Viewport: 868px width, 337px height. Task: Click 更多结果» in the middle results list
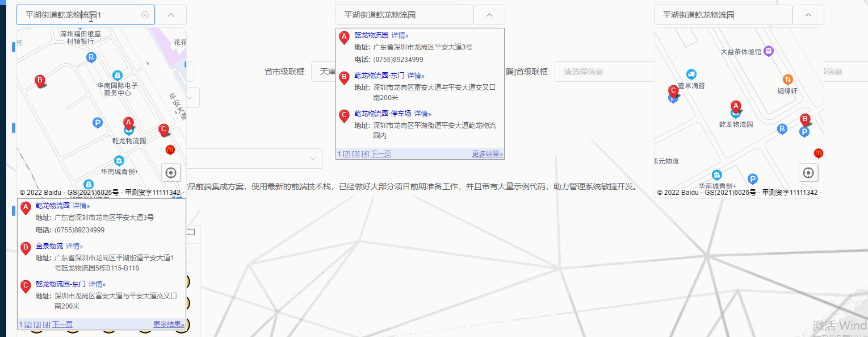pos(487,154)
